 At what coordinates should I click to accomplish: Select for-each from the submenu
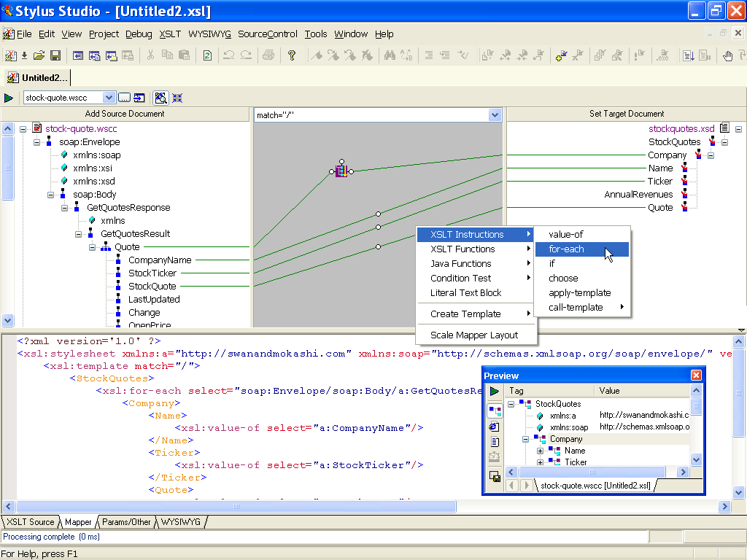click(x=567, y=249)
